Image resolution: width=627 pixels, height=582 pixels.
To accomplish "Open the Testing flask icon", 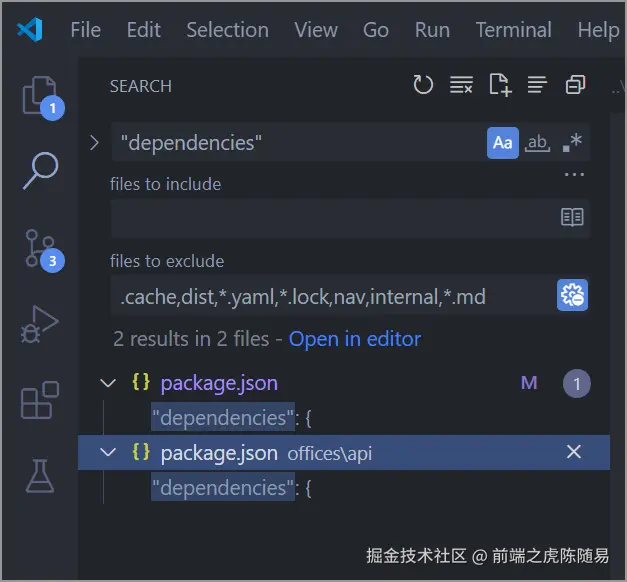I will [x=40, y=476].
